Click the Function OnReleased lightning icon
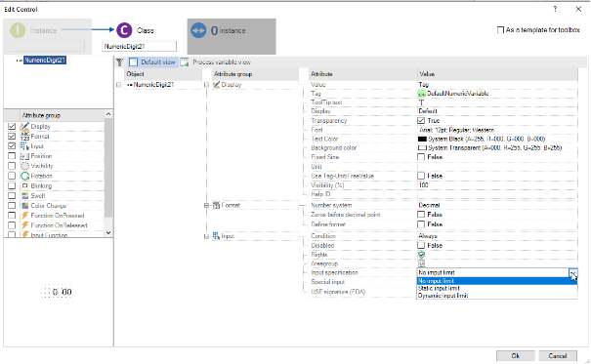 click(x=24, y=225)
